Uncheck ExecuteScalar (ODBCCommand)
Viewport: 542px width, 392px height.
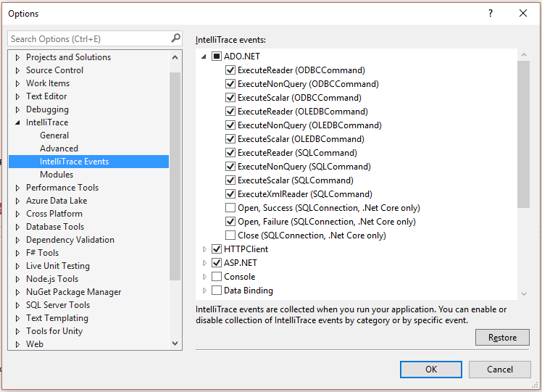[x=230, y=98]
